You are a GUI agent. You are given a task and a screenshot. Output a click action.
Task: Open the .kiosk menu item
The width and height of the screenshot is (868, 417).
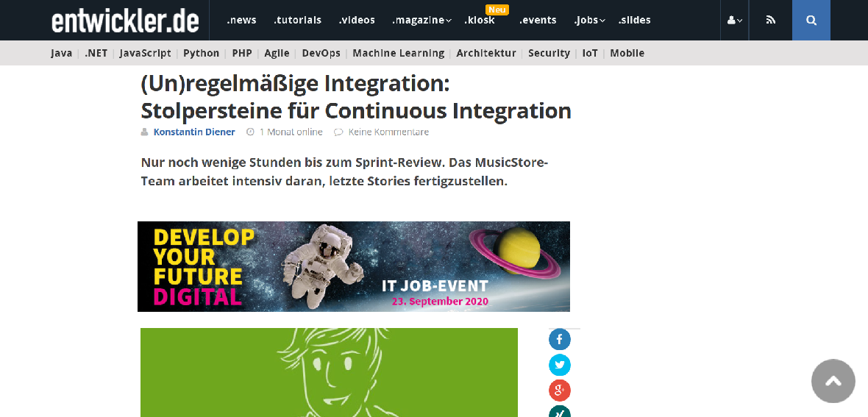coord(480,21)
